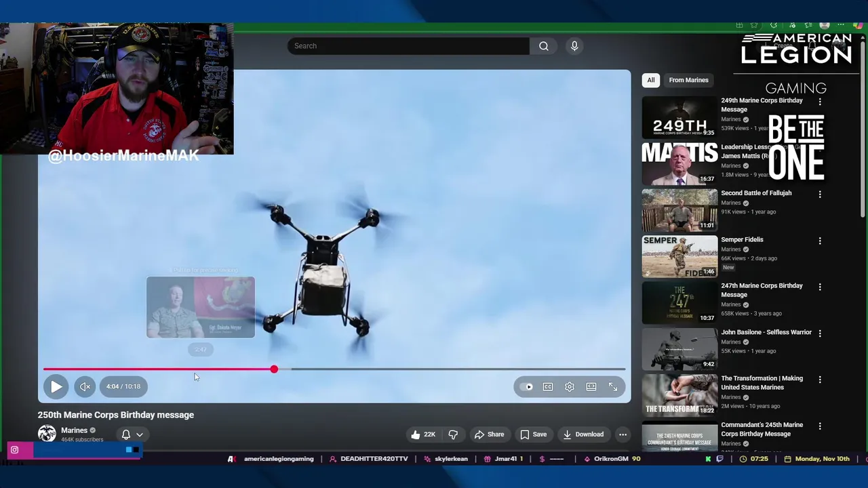
Task: Select the All filter chip
Action: pyautogui.click(x=650, y=80)
